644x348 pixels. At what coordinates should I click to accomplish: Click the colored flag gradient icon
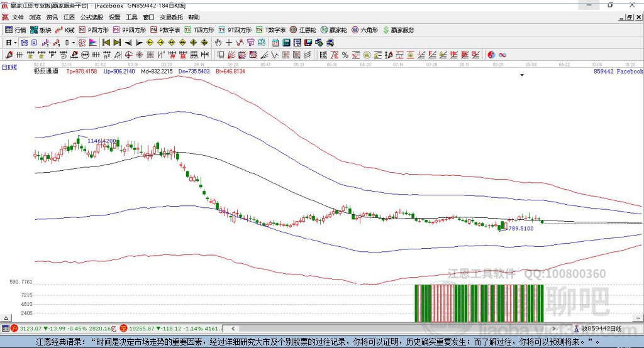click(x=93, y=43)
